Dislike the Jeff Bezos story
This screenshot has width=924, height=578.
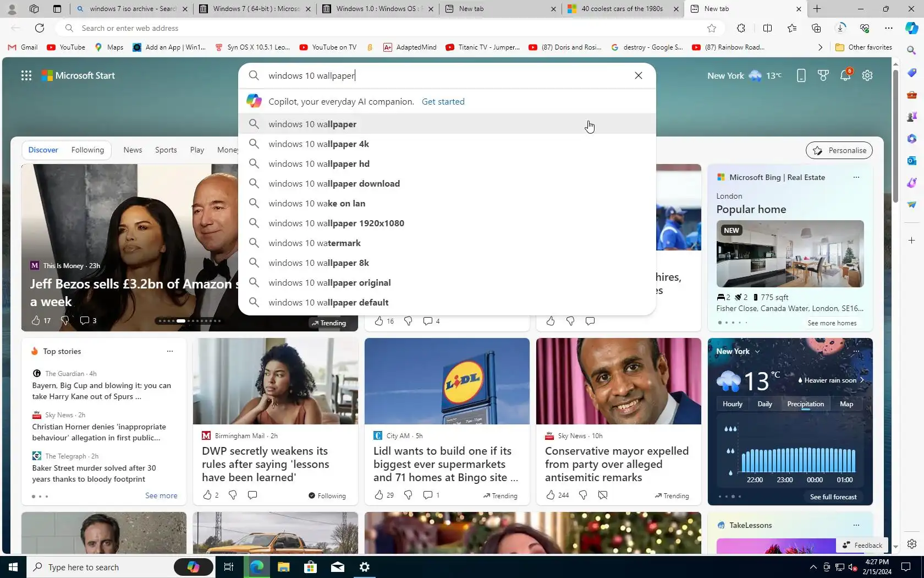65,320
